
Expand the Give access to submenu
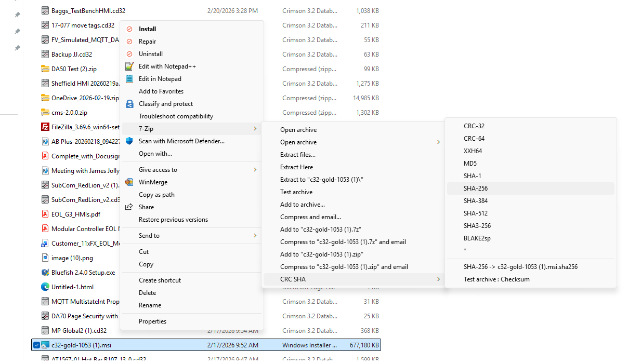pos(255,170)
